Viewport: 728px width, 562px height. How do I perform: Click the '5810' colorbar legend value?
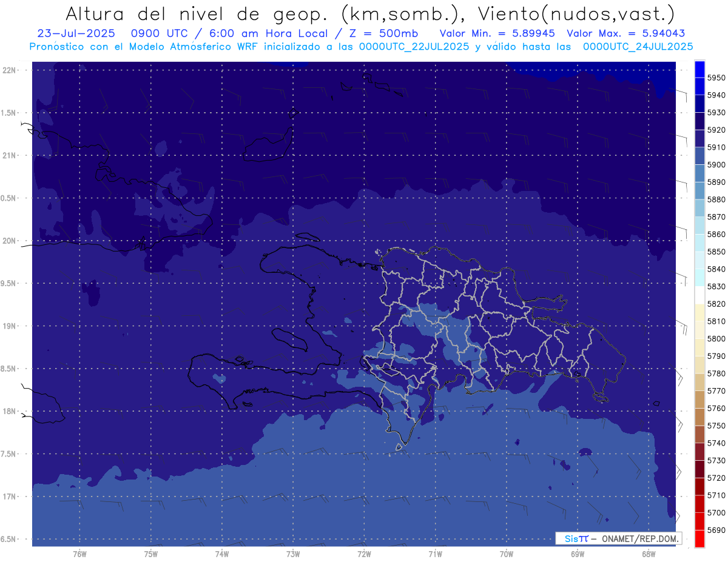point(716,321)
